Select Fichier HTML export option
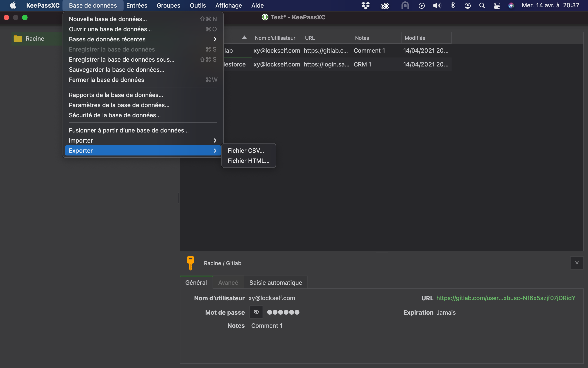The width and height of the screenshot is (588, 368). [249, 161]
